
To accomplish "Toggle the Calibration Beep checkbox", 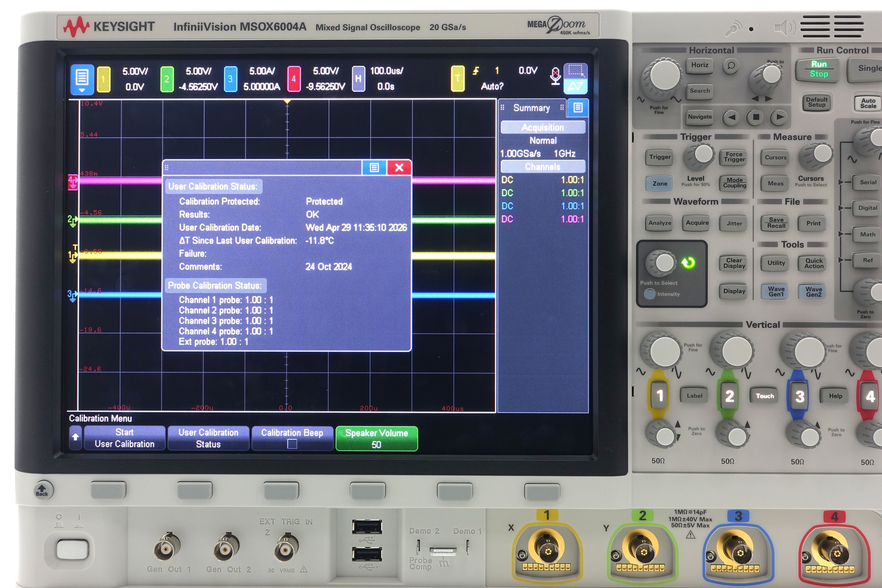I will click(292, 444).
